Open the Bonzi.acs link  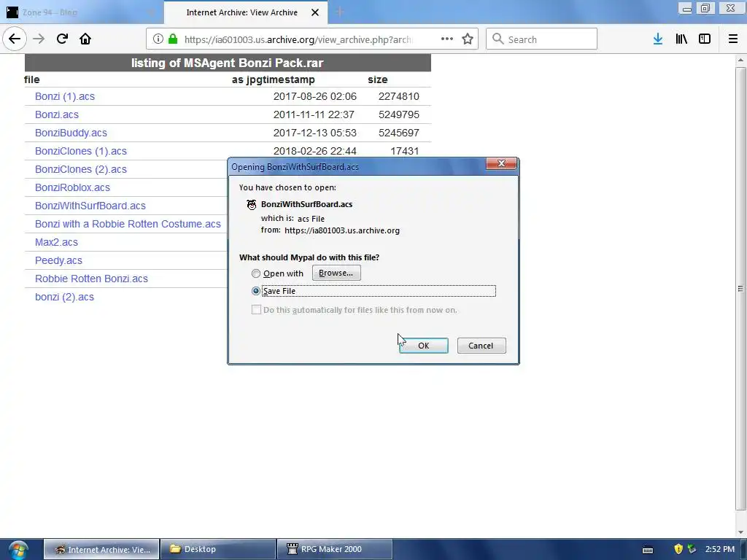(x=57, y=114)
